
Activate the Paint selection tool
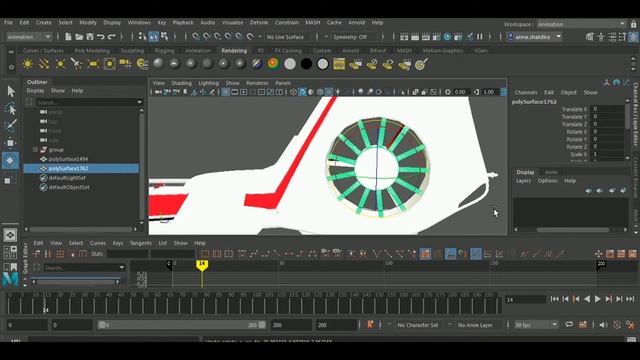11,126
